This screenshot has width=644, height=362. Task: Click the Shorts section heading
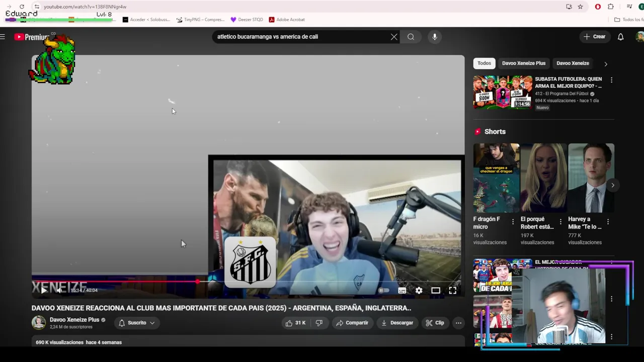(495, 132)
